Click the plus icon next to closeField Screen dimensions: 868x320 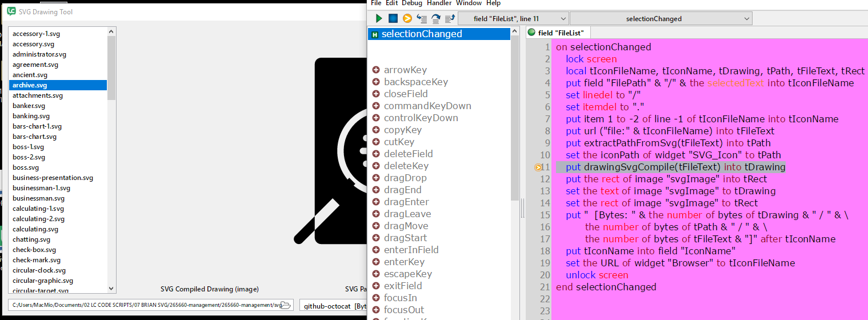[376, 94]
